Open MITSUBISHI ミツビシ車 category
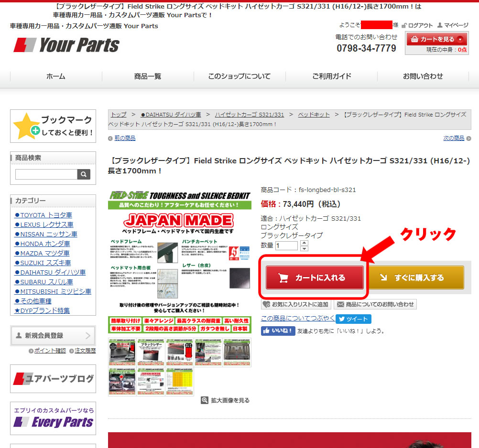 pos(53,291)
